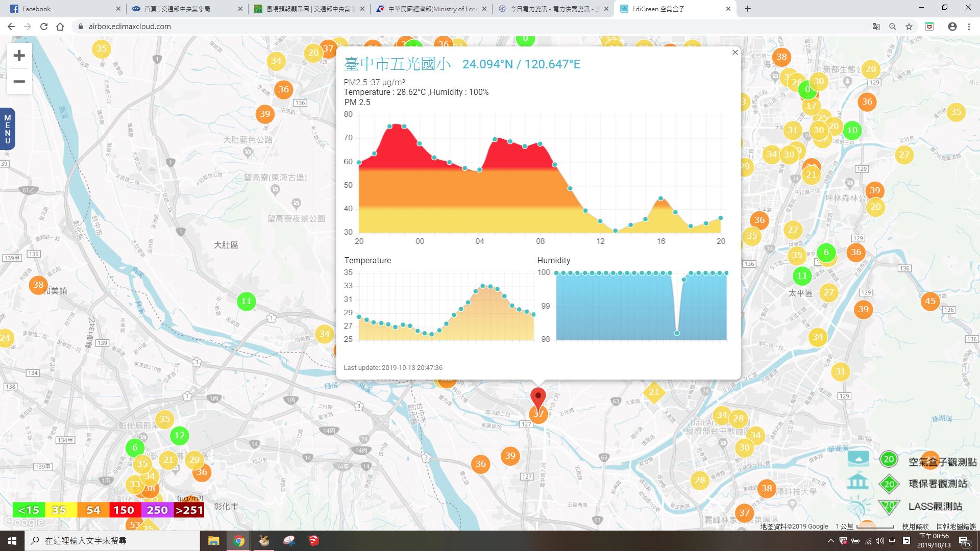Select orange marker 45 on right side
Image resolution: width=980 pixels, height=551 pixels.
pos(930,301)
